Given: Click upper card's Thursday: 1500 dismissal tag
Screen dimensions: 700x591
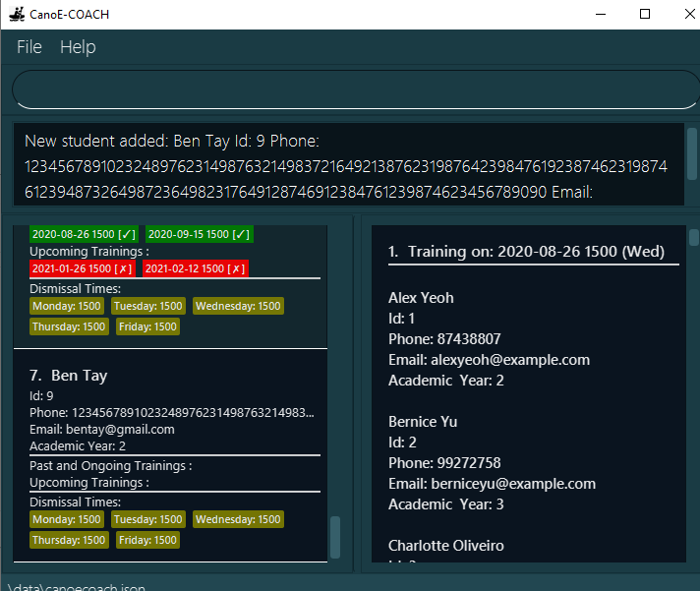Looking at the screenshot, I should click(69, 326).
